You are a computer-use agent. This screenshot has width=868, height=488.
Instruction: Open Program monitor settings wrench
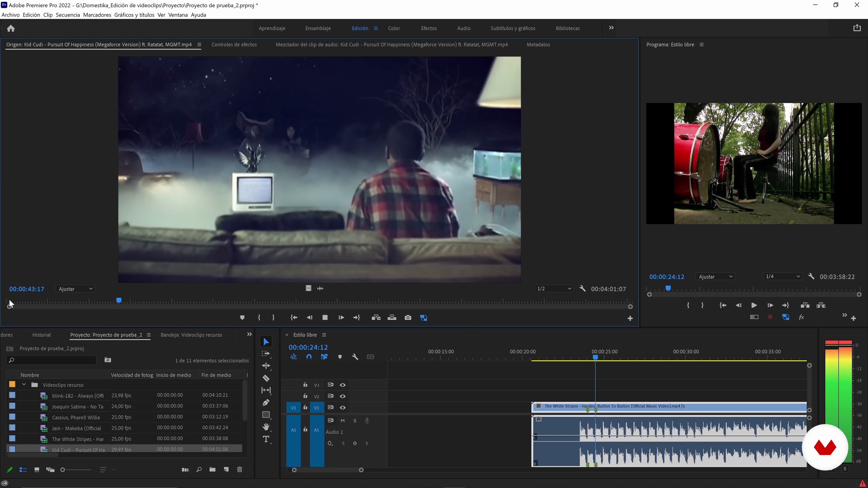(x=811, y=277)
